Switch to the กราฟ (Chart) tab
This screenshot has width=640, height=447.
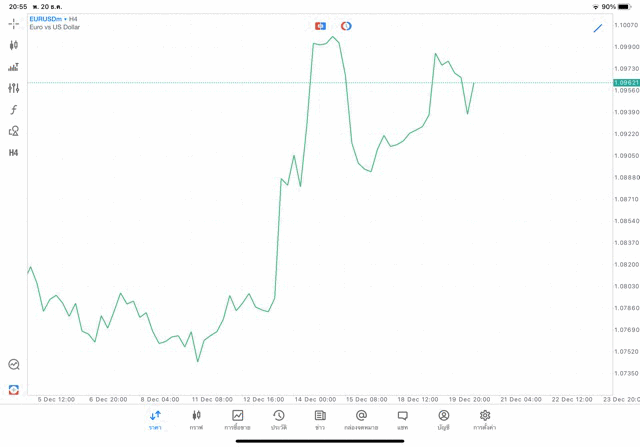coord(196,419)
